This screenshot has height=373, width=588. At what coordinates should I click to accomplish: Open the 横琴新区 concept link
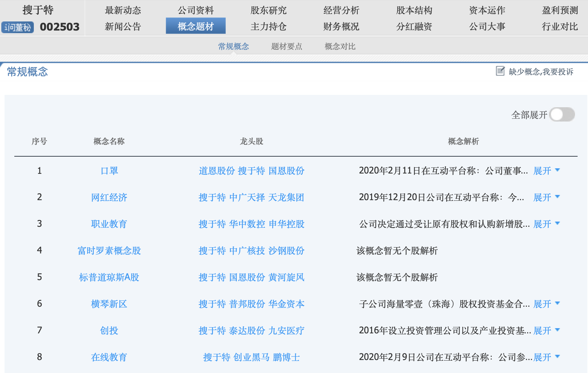tap(109, 304)
